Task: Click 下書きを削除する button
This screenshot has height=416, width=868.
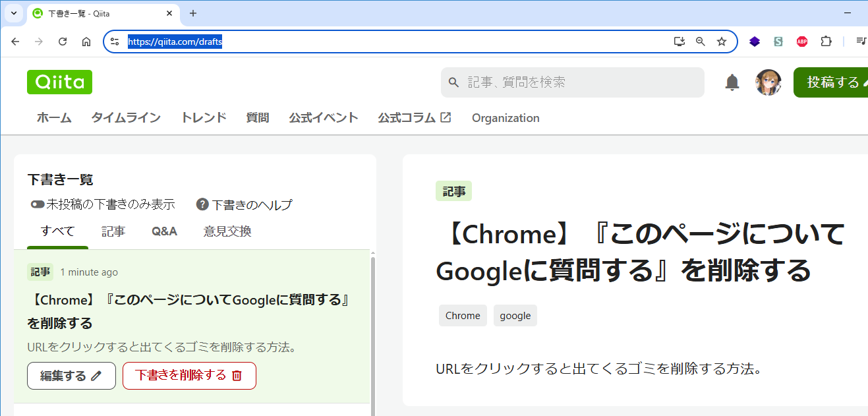Action: 189,376
